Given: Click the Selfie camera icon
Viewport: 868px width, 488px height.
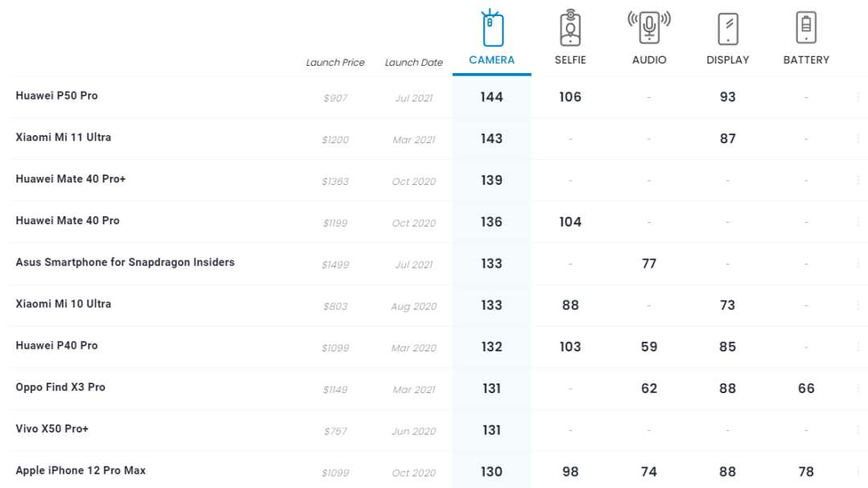Looking at the screenshot, I should [570, 29].
